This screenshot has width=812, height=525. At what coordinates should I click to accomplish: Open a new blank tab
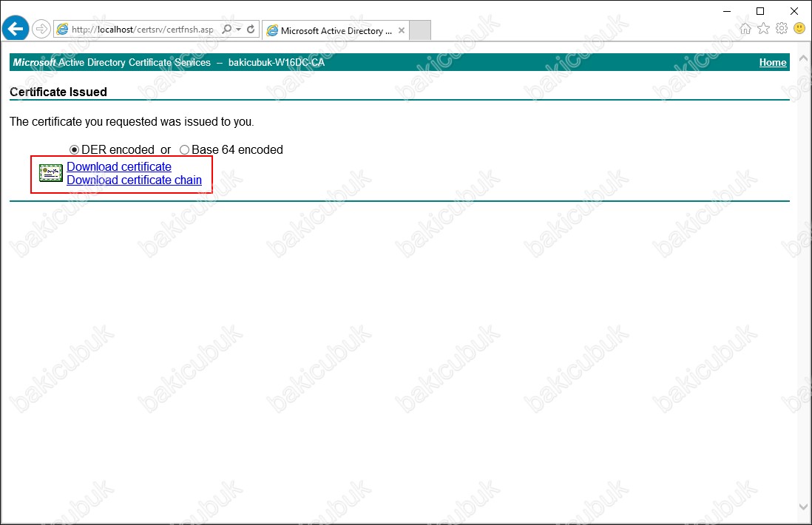[420, 30]
